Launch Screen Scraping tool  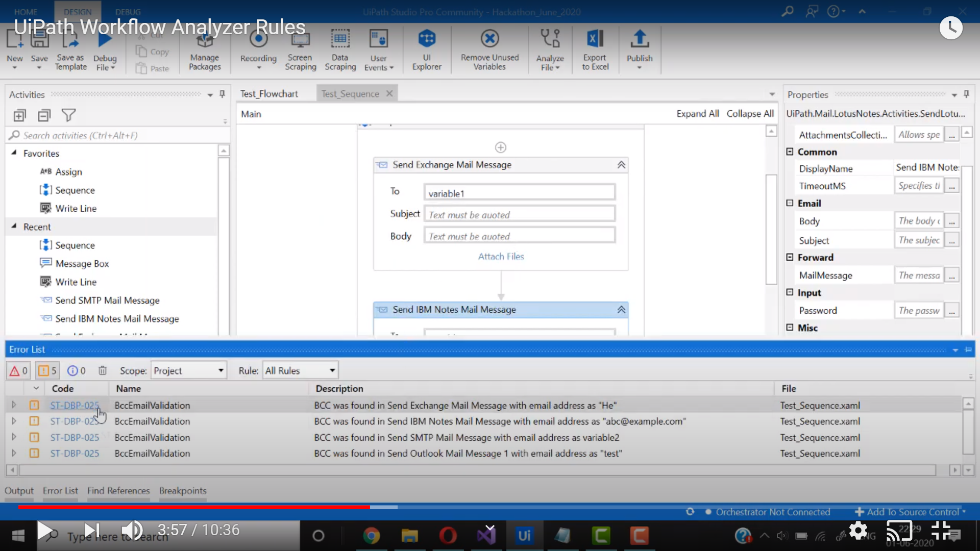click(x=300, y=50)
